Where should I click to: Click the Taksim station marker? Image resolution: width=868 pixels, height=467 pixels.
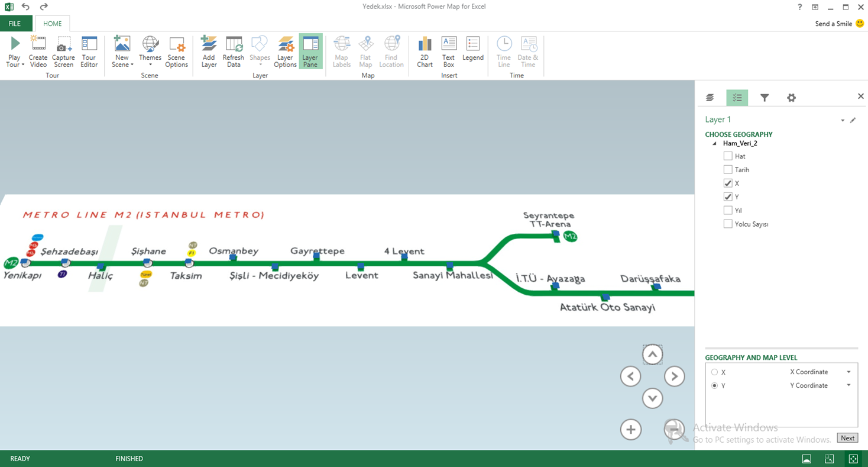click(x=189, y=263)
